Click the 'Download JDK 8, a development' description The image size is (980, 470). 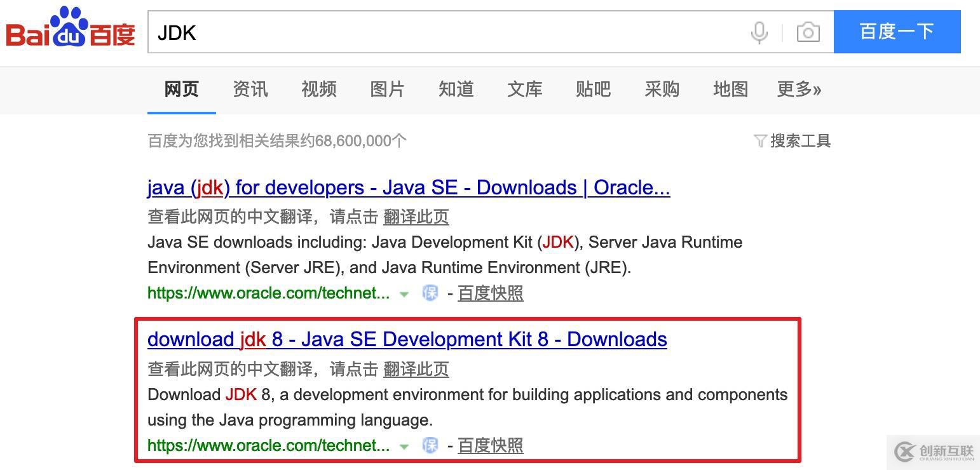(x=468, y=407)
